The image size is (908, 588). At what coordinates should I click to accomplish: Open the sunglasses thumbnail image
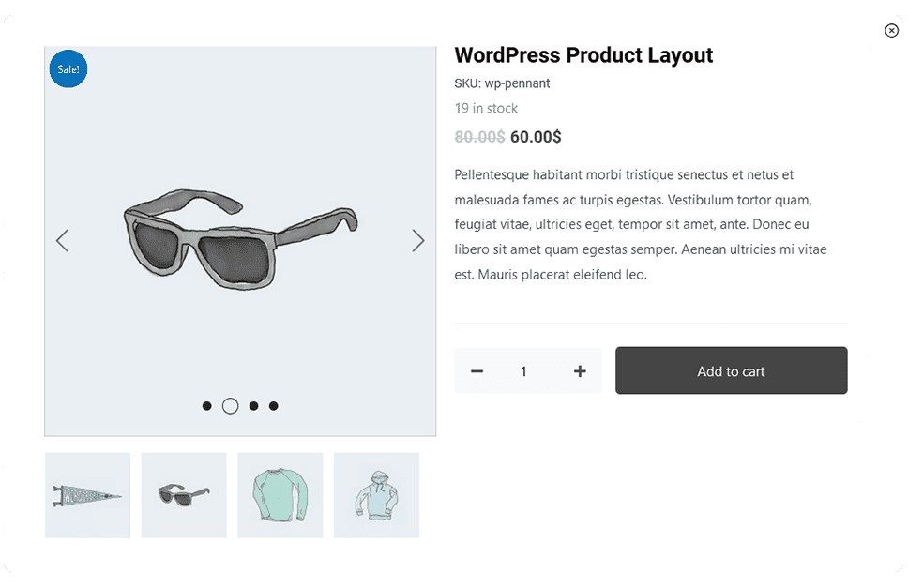(x=184, y=495)
